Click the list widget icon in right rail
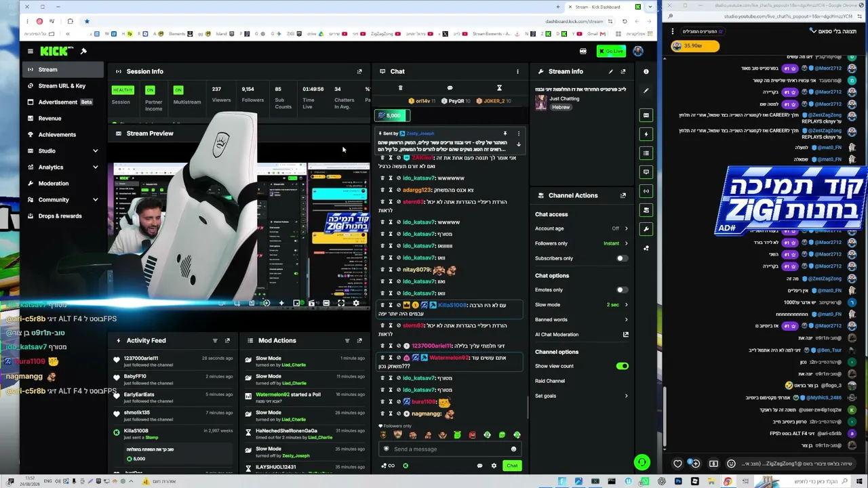Screen dimensions: 868x488 (646, 153)
